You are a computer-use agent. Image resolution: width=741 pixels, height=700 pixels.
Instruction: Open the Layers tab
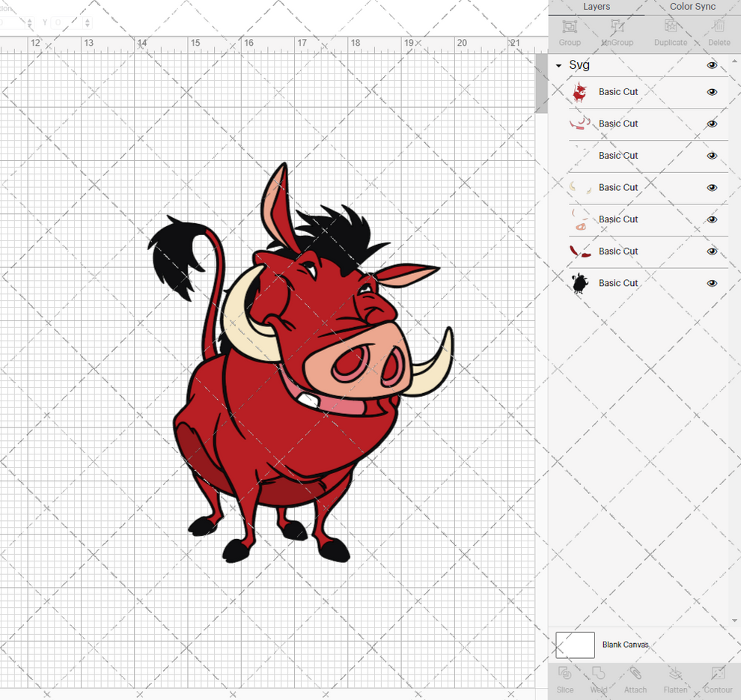click(597, 7)
